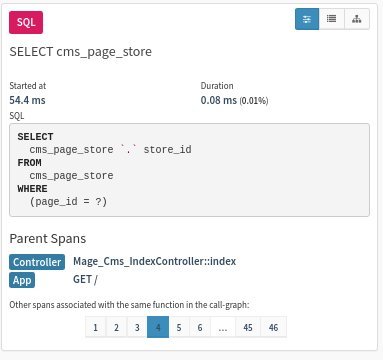Viewport: 383px width, 360px height.
Task: Click the Controller span label
Action: (37, 262)
